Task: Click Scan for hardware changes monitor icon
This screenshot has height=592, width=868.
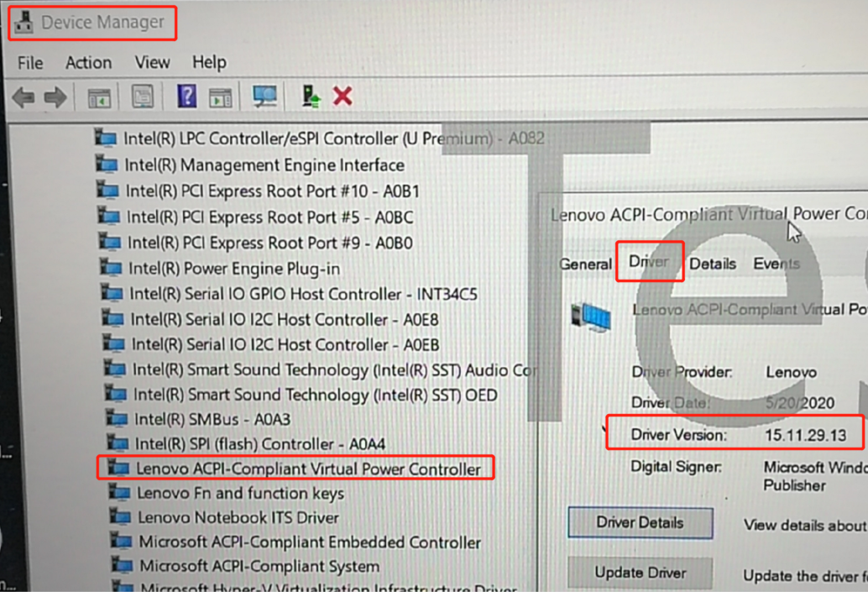Action: click(x=264, y=97)
